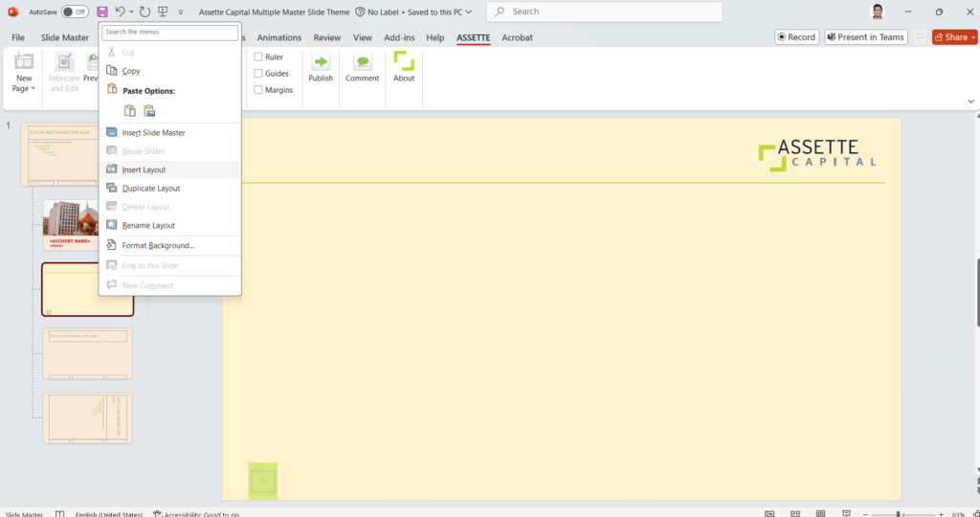The image size is (980, 517).
Task: Click Present in Teams button
Action: click(865, 37)
